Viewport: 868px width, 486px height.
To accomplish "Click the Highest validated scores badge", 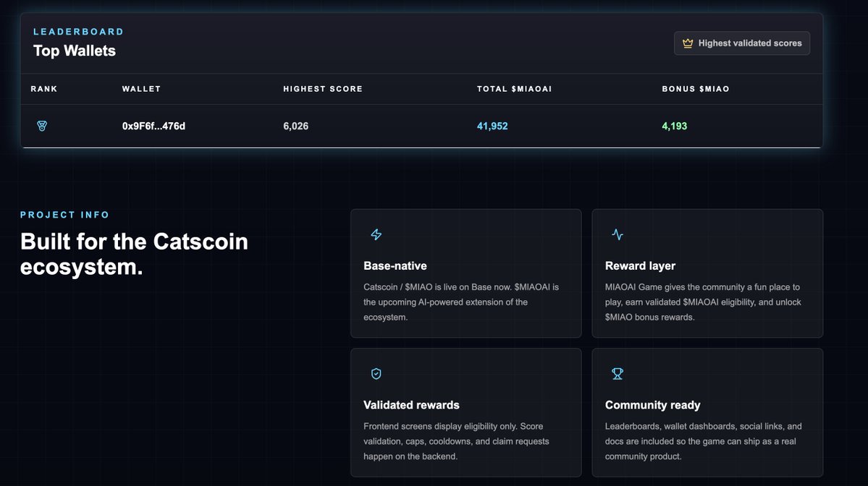I will [x=742, y=43].
